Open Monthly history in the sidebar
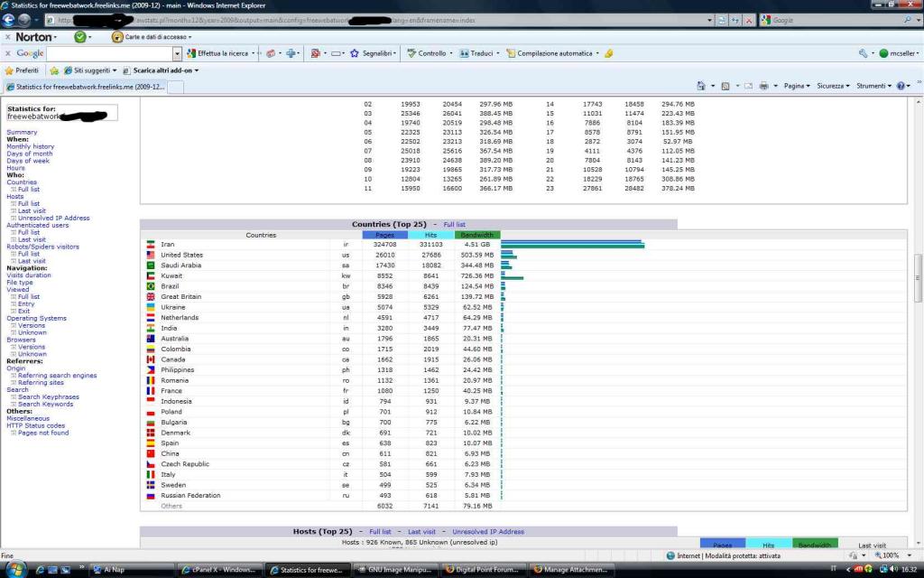924x578 pixels. click(30, 146)
